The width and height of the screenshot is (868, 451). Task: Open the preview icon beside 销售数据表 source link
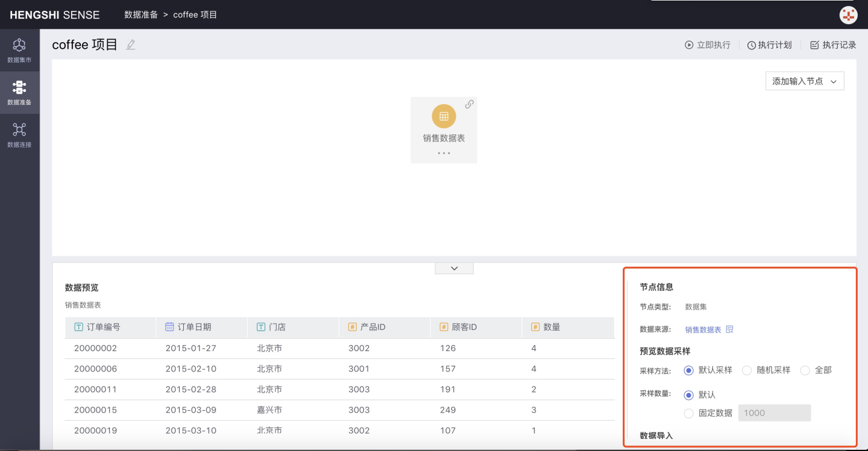coord(729,329)
